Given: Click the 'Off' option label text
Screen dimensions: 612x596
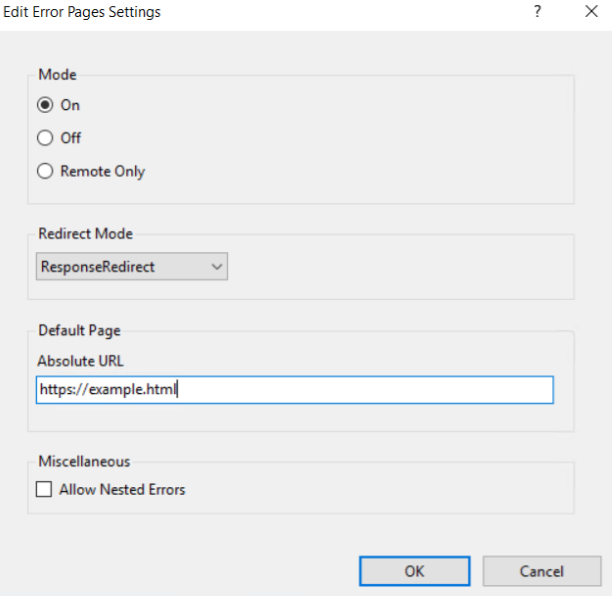Looking at the screenshot, I should [x=71, y=138].
